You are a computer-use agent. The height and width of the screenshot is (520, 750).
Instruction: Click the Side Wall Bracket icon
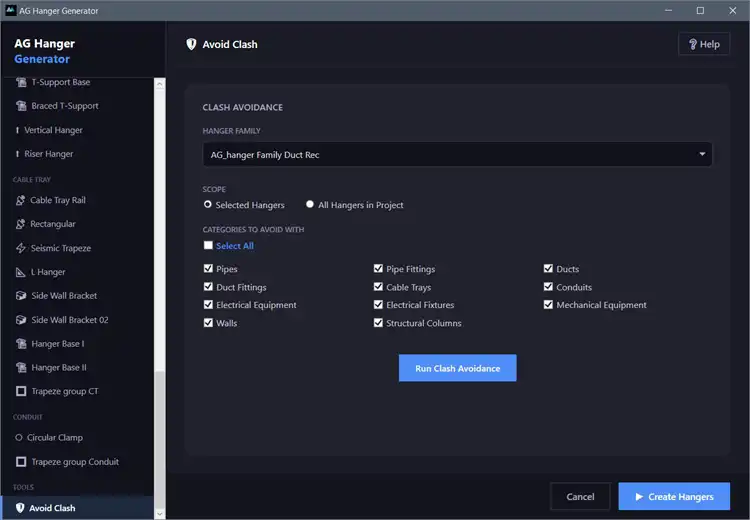pos(21,296)
